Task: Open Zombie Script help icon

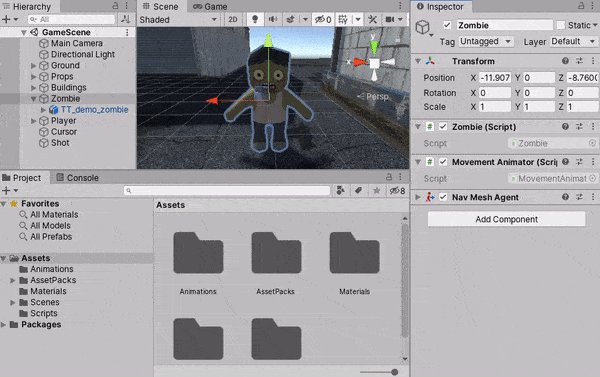Action: click(565, 127)
